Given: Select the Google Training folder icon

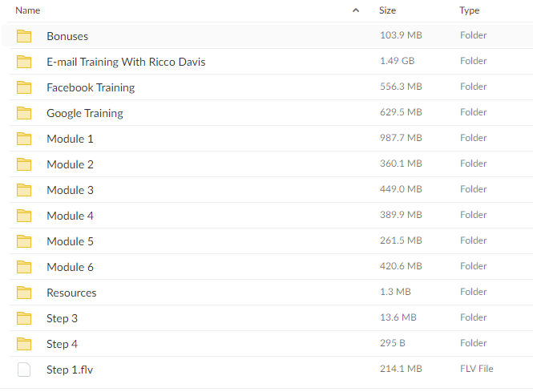Looking at the screenshot, I should (24, 113).
